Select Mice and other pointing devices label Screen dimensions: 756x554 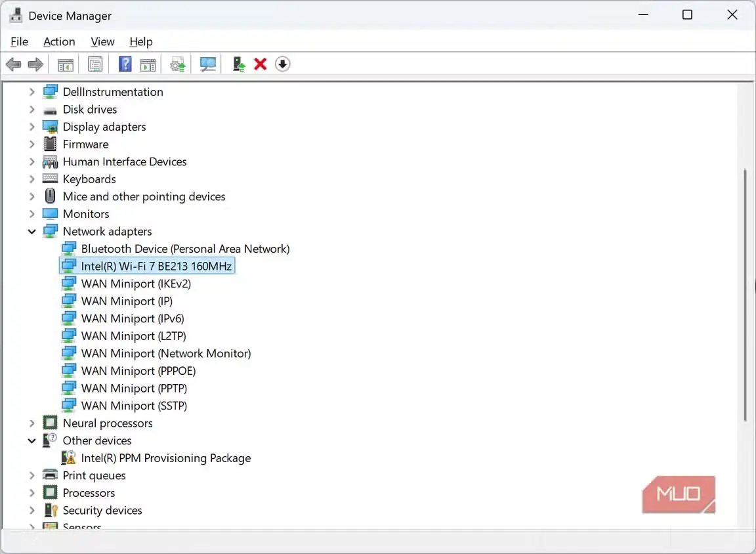144,196
